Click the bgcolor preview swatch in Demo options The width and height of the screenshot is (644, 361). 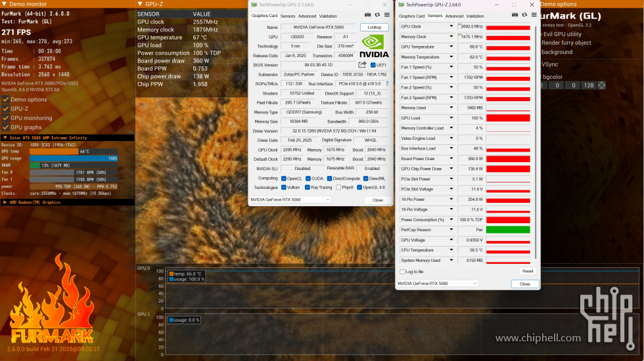[601, 85]
